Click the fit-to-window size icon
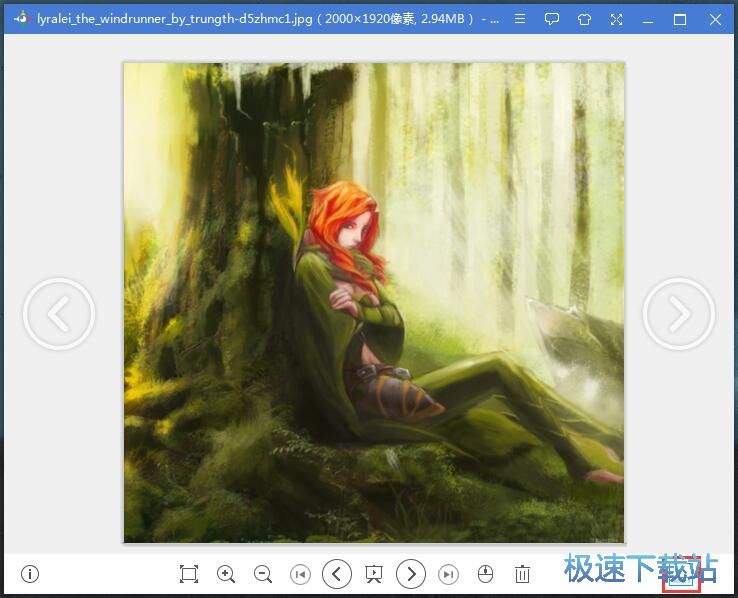The width and height of the screenshot is (738, 598). (189, 574)
